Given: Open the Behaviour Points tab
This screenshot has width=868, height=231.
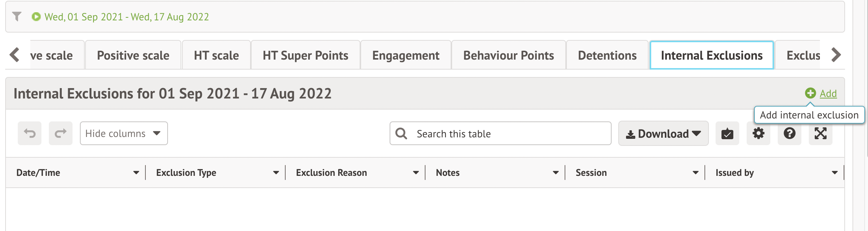Looking at the screenshot, I should 508,56.
